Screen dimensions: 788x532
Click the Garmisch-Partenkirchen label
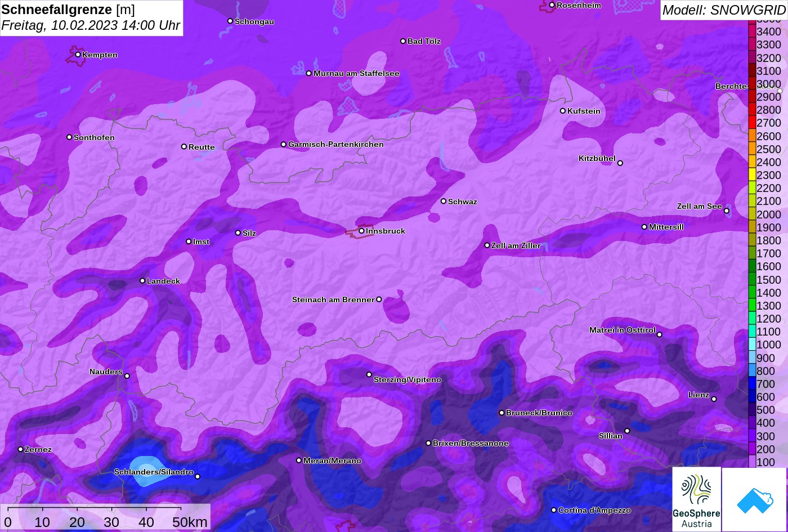(x=336, y=144)
